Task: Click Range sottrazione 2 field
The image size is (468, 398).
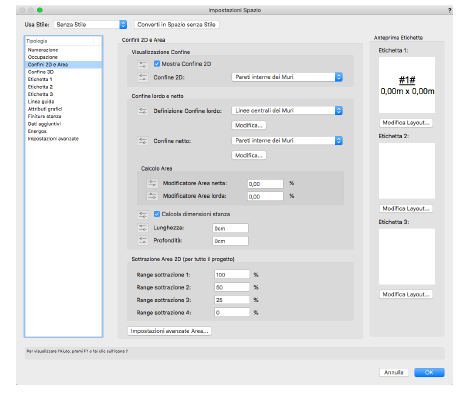Action: (232, 287)
